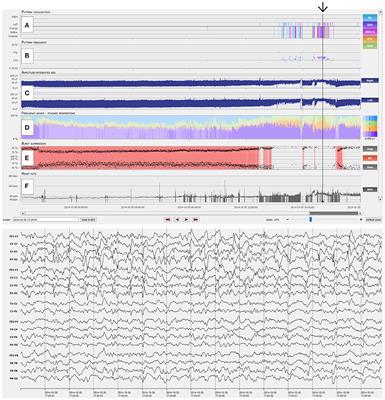
Task: Toggle the top gray burst suppression button
Action: coord(370,148)
